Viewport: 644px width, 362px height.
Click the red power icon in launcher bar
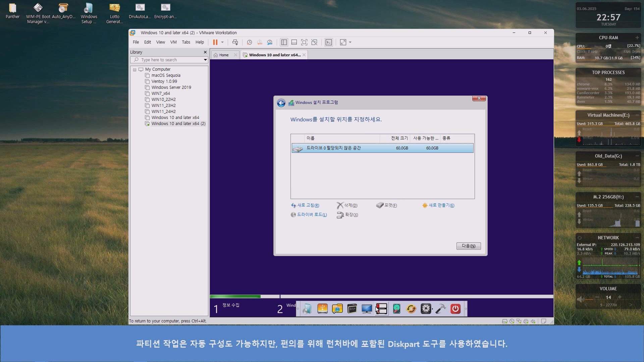[455, 309]
